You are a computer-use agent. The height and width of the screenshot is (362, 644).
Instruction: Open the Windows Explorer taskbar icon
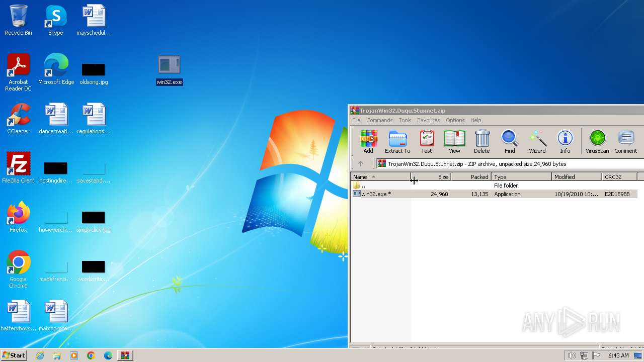[57, 355]
